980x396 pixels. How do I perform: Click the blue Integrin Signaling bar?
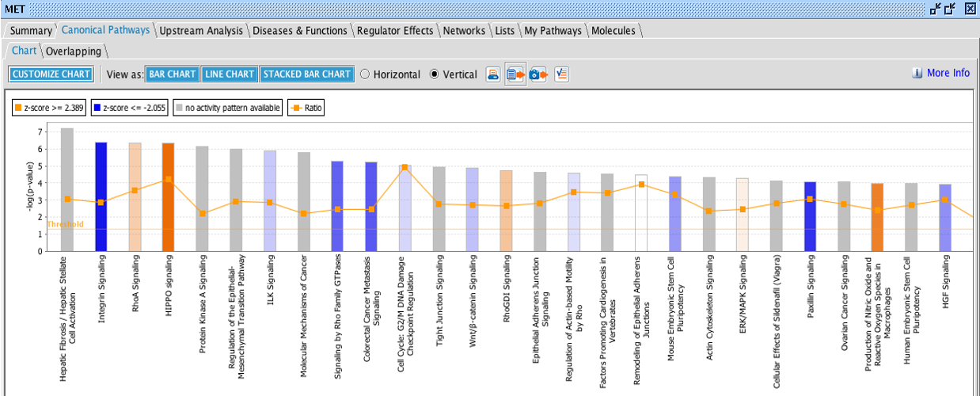101,197
